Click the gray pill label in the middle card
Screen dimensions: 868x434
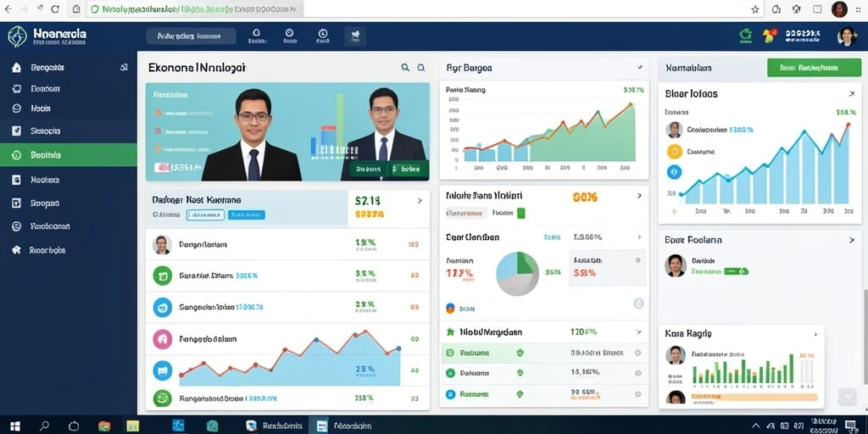click(x=466, y=213)
